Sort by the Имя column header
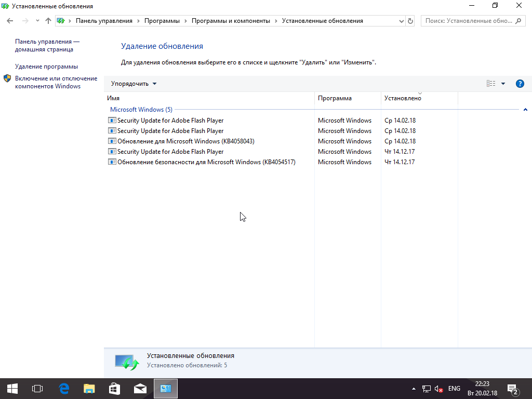The image size is (532, 399). 209,98
